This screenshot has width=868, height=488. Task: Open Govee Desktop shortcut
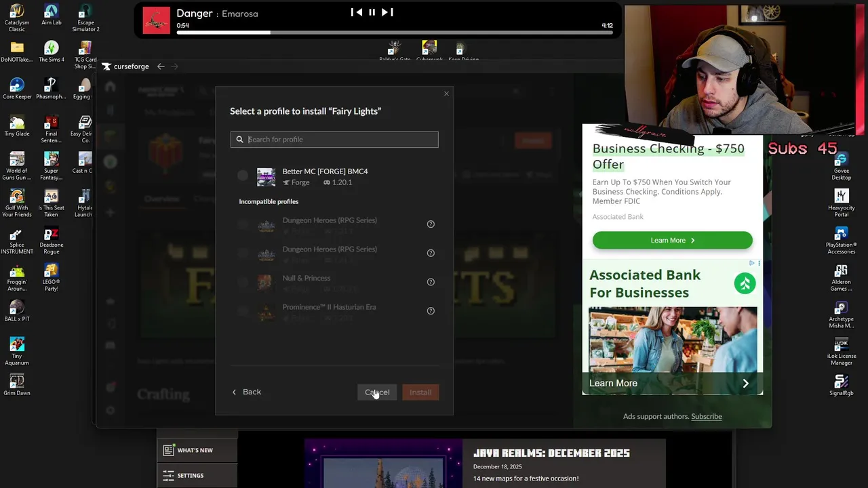pyautogui.click(x=842, y=167)
